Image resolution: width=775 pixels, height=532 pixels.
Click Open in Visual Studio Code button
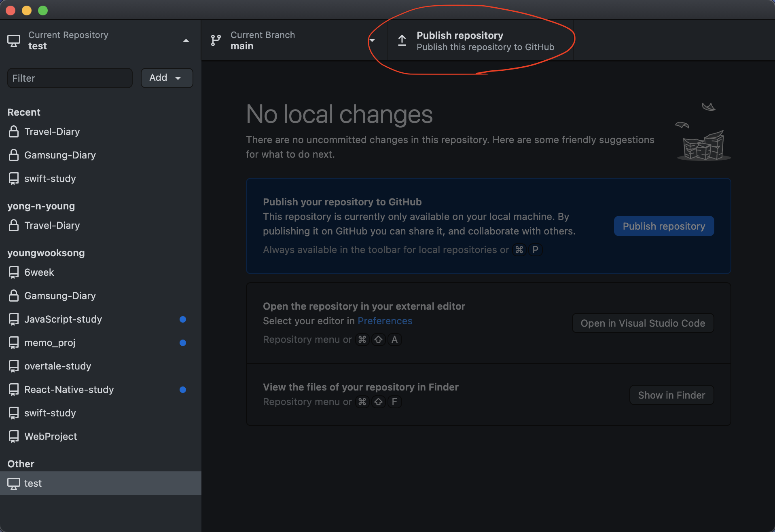pos(643,323)
